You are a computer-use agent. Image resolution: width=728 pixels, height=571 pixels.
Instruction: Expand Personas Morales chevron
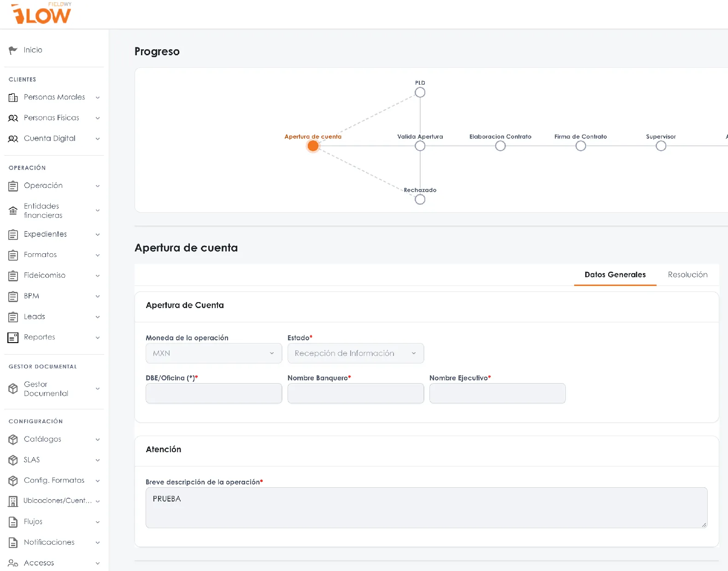point(98,98)
